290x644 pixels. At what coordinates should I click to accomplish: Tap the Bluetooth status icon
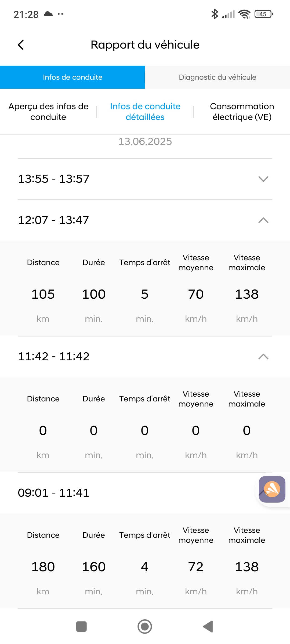(215, 14)
